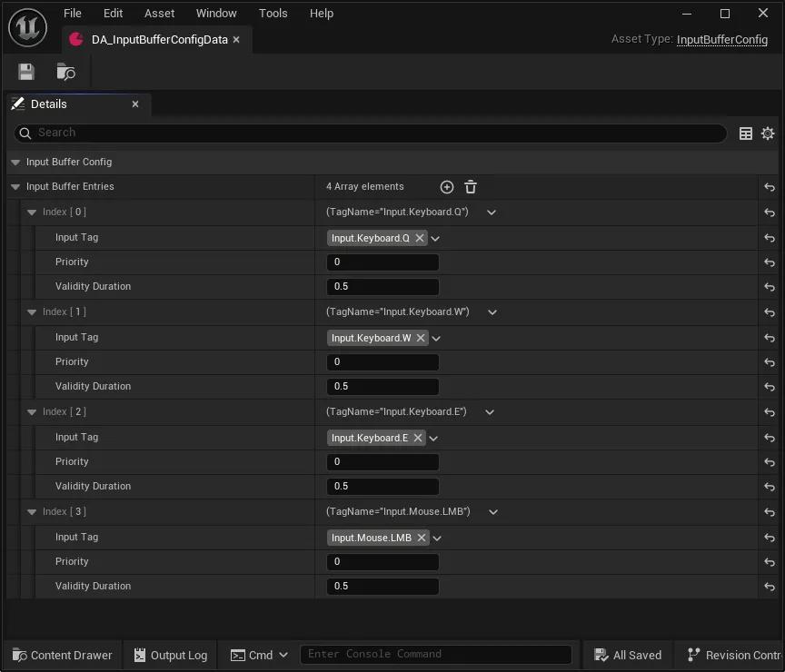Reset Input Buffer Entries array to default
The width and height of the screenshot is (785, 672).
(770, 187)
